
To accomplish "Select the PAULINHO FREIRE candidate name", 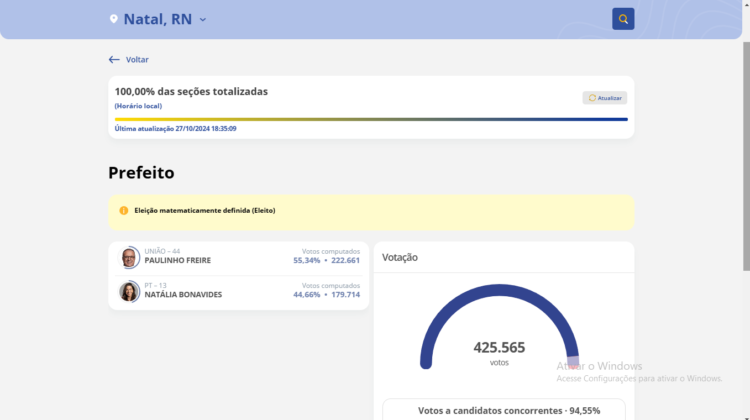I will (177, 261).
